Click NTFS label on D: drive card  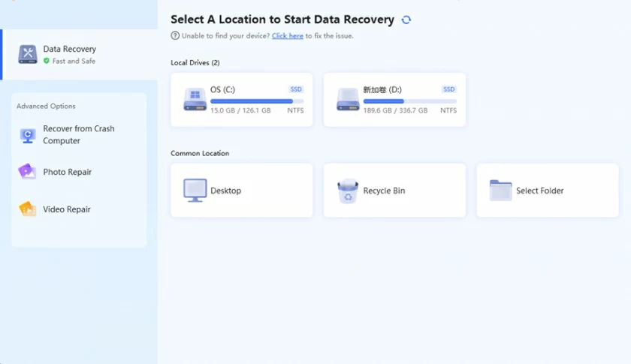pyautogui.click(x=448, y=110)
